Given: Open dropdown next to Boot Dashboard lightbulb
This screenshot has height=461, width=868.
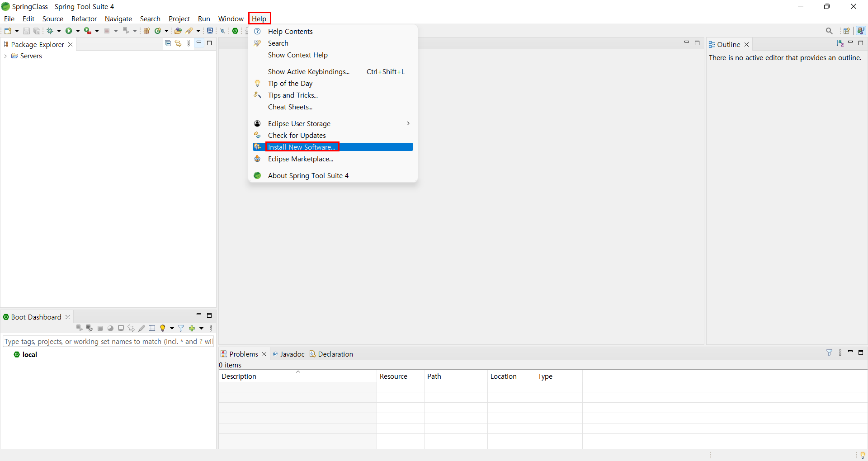Looking at the screenshot, I should coord(172,329).
